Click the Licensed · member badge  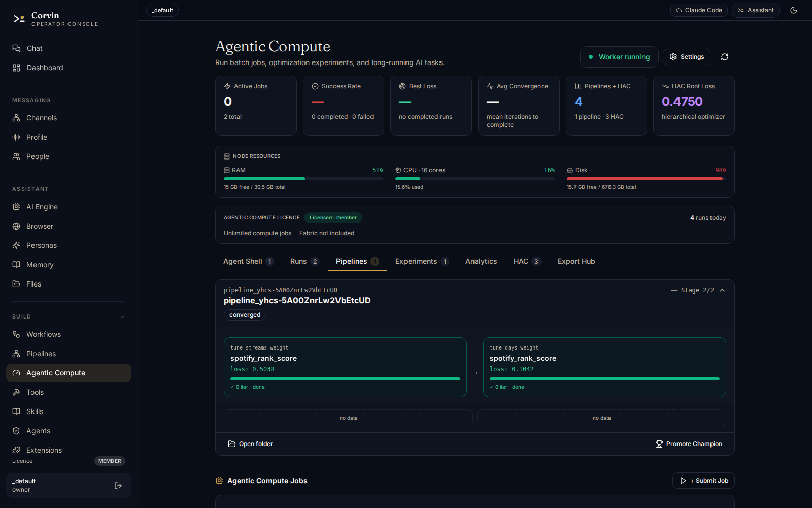point(333,218)
